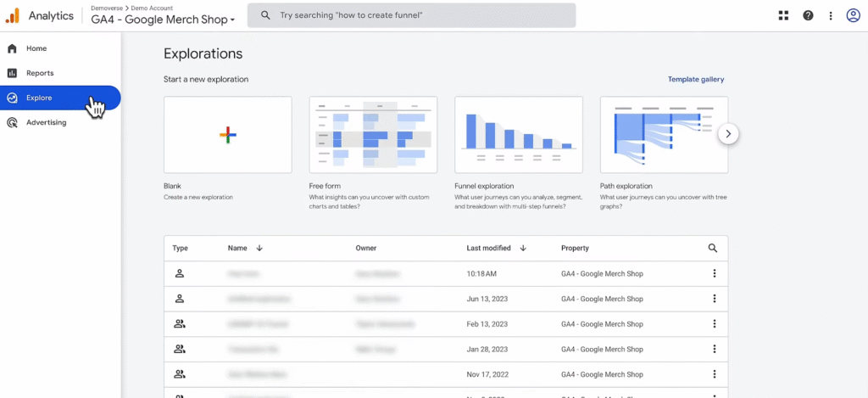Click the Demoverse breadcrumb

coord(107,8)
